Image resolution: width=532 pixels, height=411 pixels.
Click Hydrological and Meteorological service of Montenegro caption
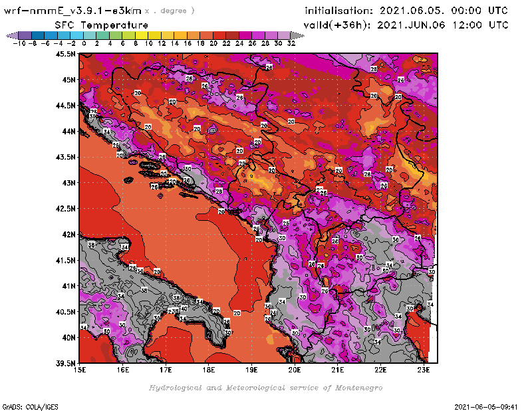(265, 387)
